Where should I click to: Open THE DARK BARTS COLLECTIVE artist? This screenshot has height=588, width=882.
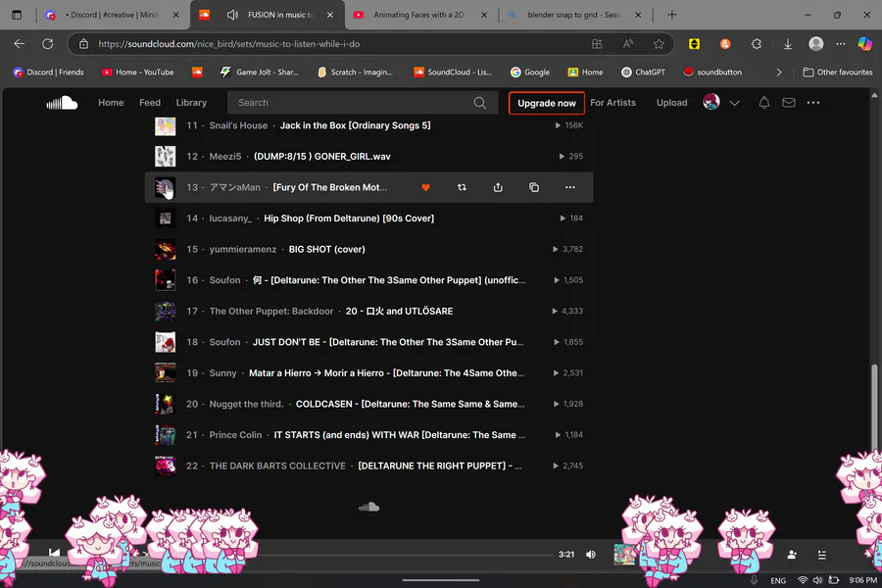[x=277, y=465]
